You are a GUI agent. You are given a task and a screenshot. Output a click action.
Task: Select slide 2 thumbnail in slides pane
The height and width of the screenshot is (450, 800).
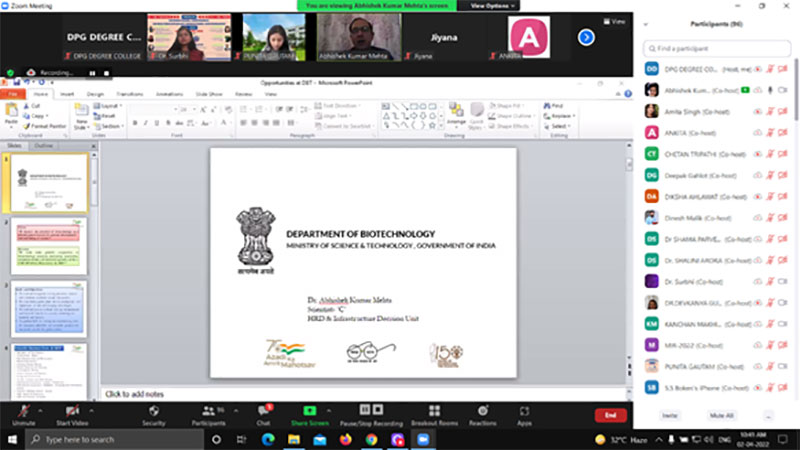point(49,246)
